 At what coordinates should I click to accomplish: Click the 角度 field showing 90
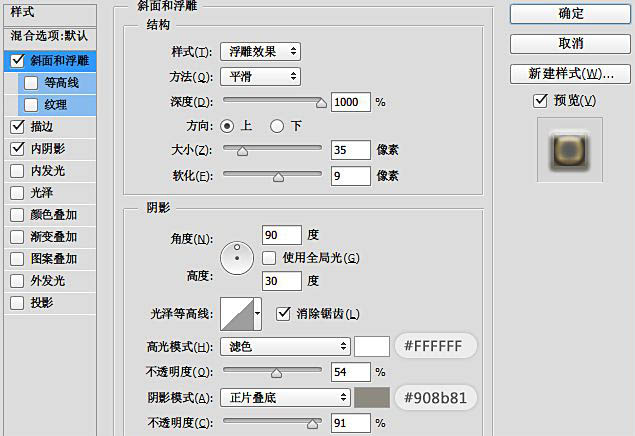282,235
